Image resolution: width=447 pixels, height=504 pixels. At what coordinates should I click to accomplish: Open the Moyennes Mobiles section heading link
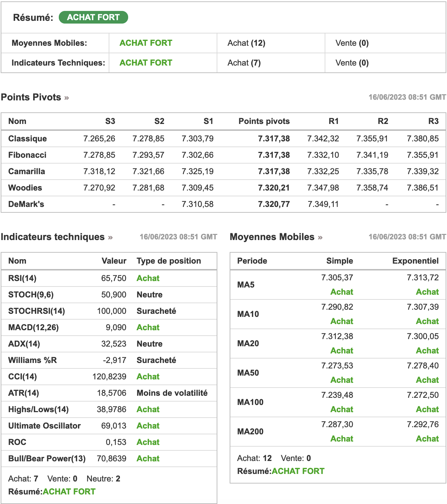point(272,237)
